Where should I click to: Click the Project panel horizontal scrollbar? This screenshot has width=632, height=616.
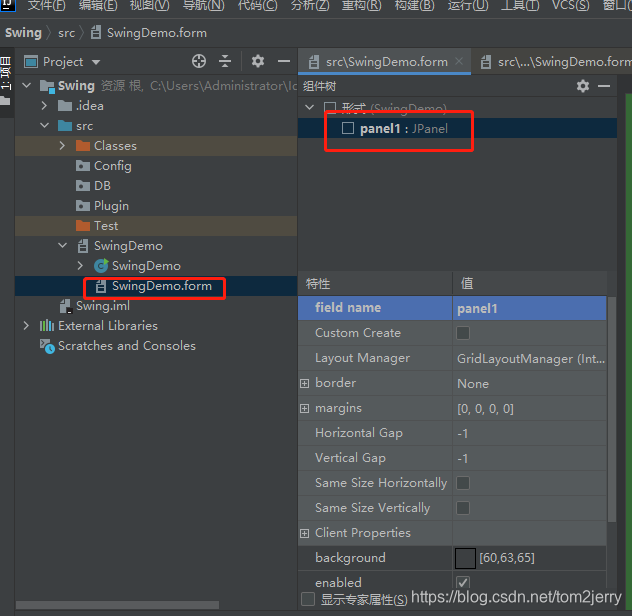click(x=117, y=605)
